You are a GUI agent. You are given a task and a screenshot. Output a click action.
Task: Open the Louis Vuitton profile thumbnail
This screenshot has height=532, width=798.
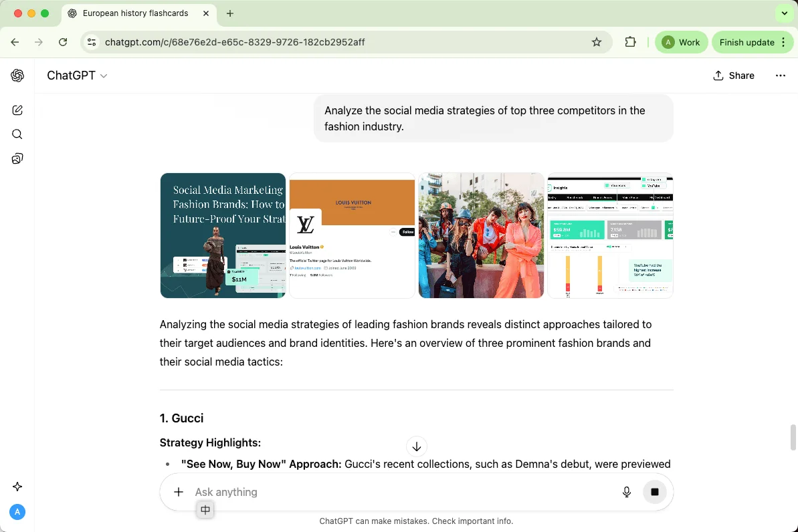(x=352, y=235)
